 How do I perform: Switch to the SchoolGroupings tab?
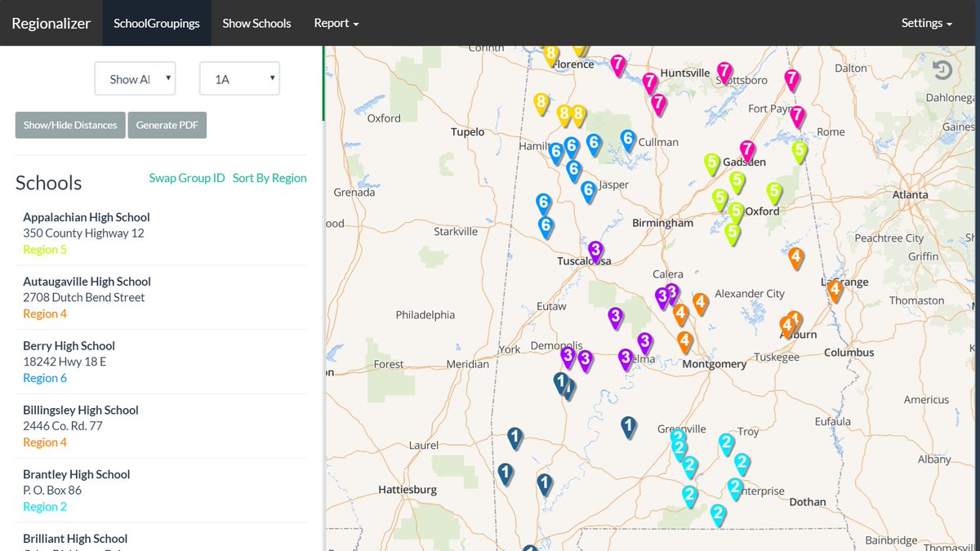tap(157, 23)
